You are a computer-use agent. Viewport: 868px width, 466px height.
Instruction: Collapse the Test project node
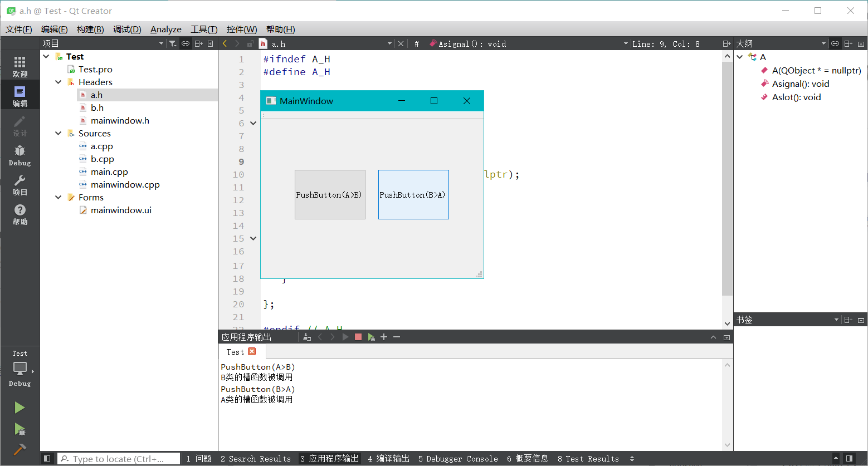(46, 56)
